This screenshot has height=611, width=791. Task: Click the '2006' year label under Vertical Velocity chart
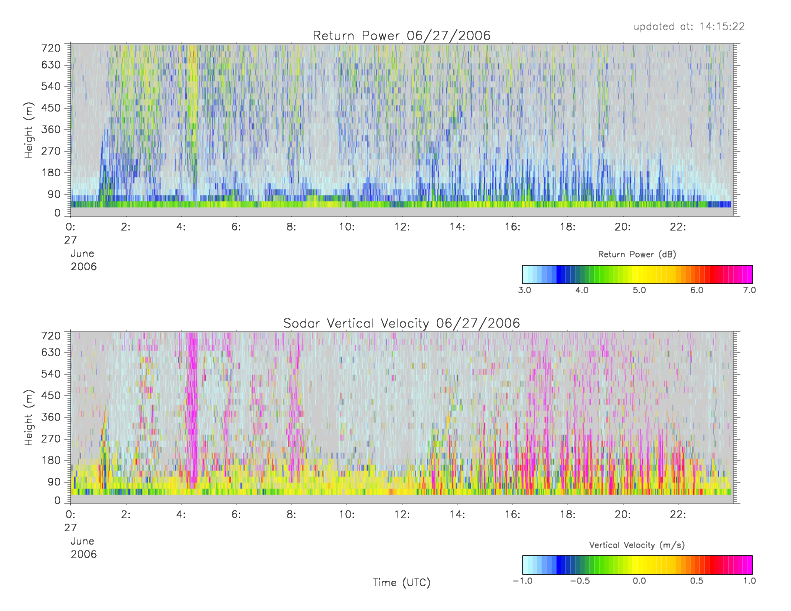click(x=84, y=554)
